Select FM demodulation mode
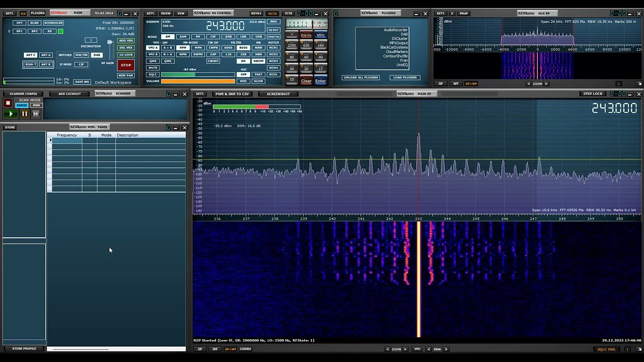644x362 pixels. pos(198,37)
